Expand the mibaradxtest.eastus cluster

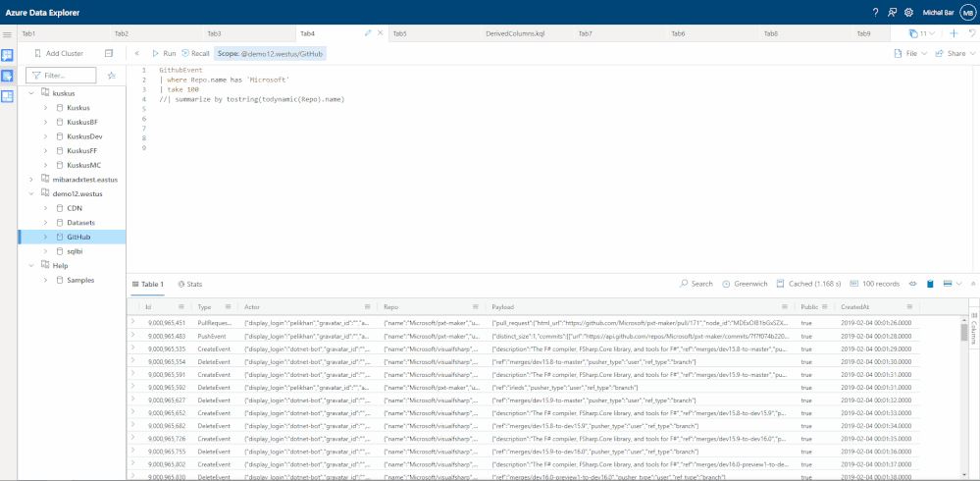click(x=31, y=180)
